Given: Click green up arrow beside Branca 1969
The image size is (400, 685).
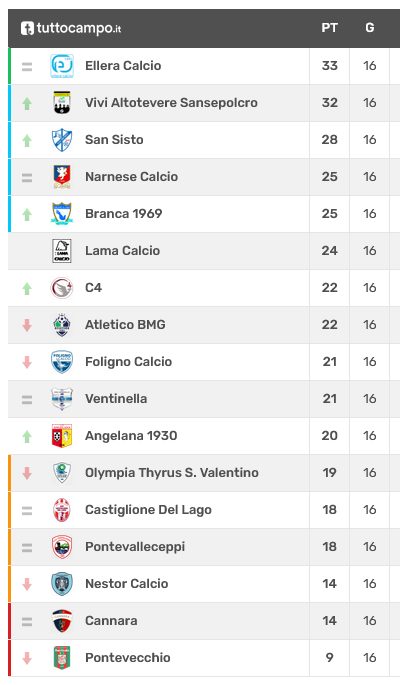Looking at the screenshot, I should click(27, 214).
